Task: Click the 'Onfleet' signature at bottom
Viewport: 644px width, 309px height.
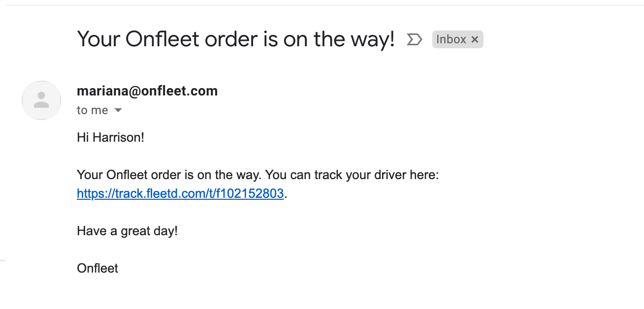Action: pyautogui.click(x=97, y=268)
